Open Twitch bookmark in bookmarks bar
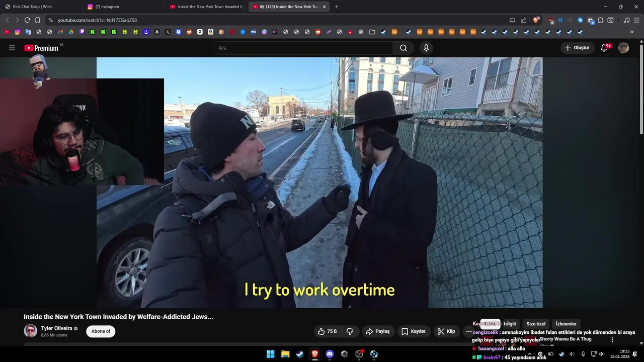 tap(82, 32)
